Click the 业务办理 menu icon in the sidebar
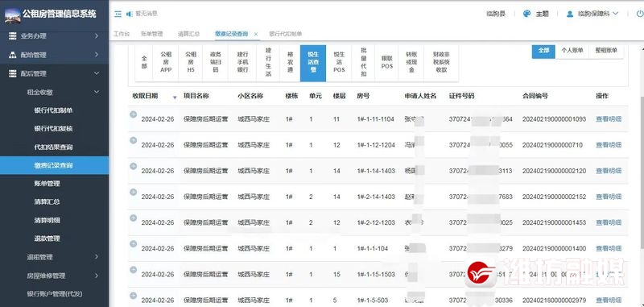 coord(12,35)
